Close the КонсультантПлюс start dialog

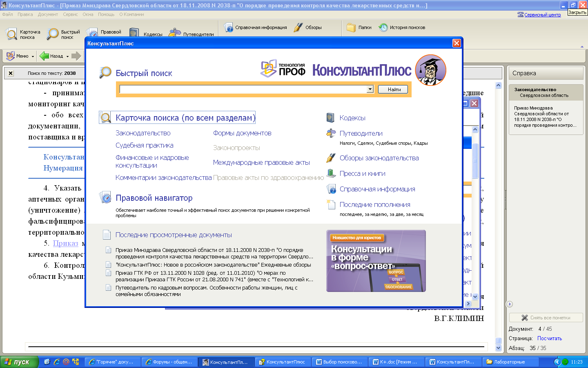click(457, 43)
